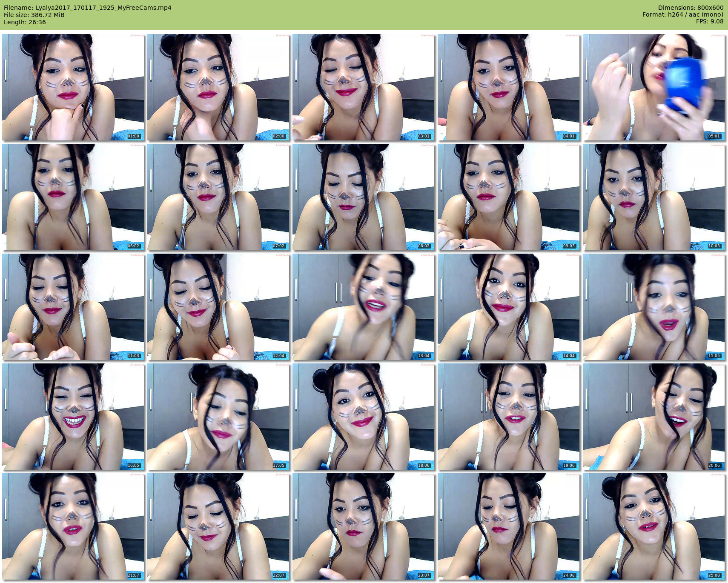
Task: Click the thumbnail labeled 11:03
Action: click(x=73, y=307)
